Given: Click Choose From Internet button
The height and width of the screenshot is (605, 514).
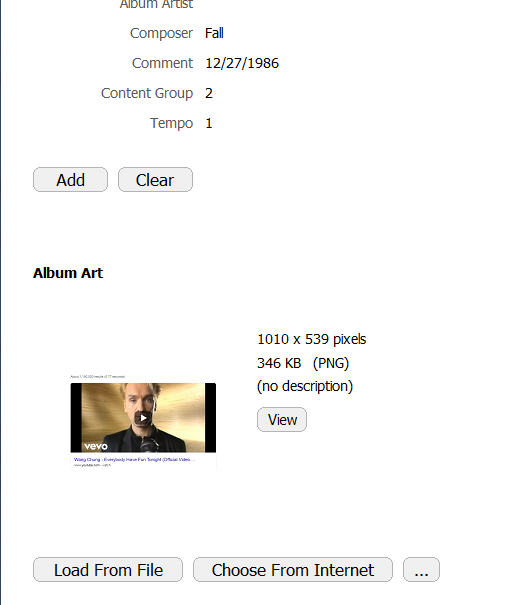Looking at the screenshot, I should point(293,570).
